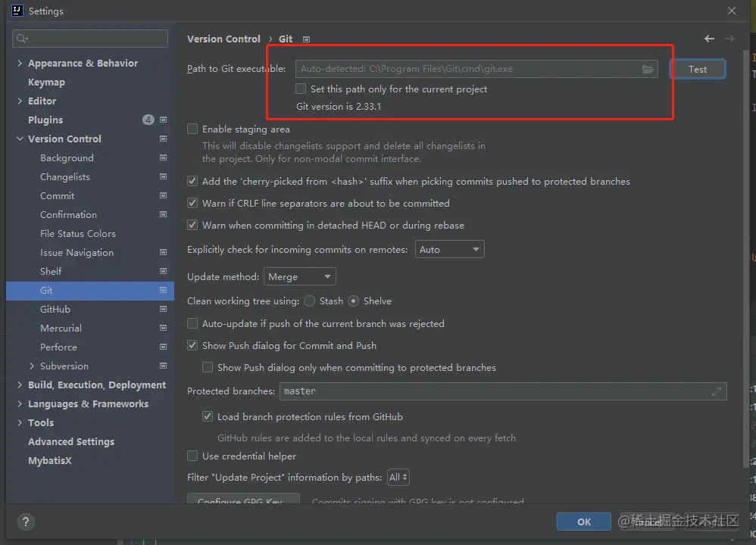This screenshot has height=545, width=756.
Task: Click the settings search input field
Action: [90, 39]
